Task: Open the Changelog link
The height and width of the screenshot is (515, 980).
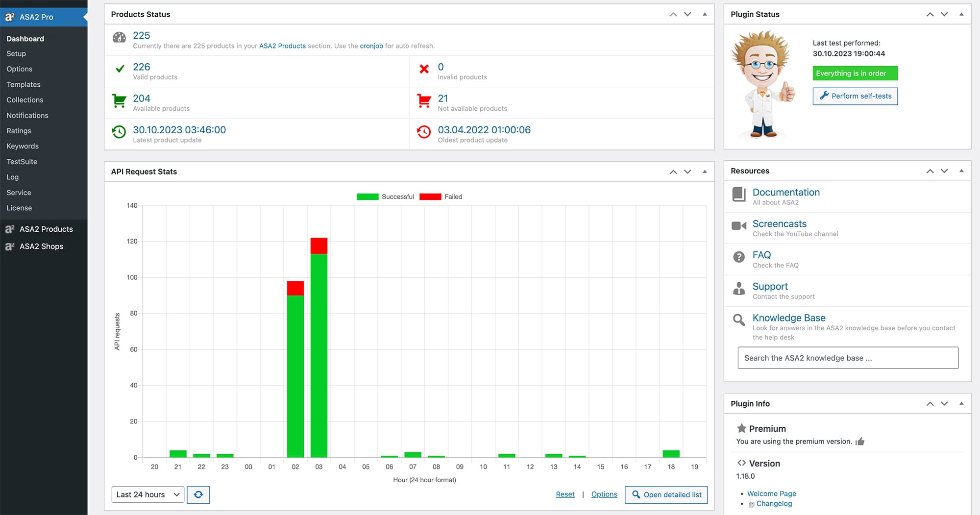Action: (774, 504)
